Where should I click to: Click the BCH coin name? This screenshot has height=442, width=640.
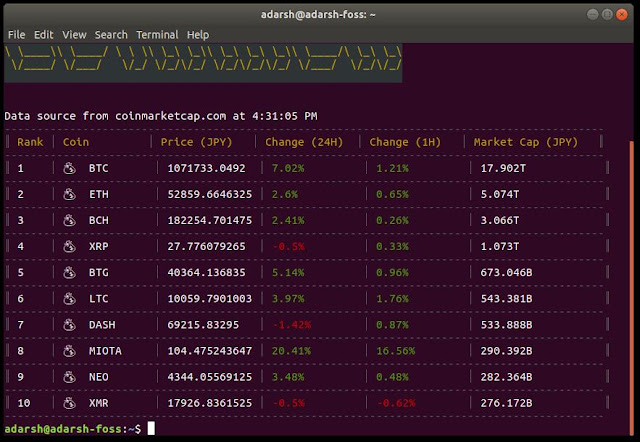tap(99, 220)
